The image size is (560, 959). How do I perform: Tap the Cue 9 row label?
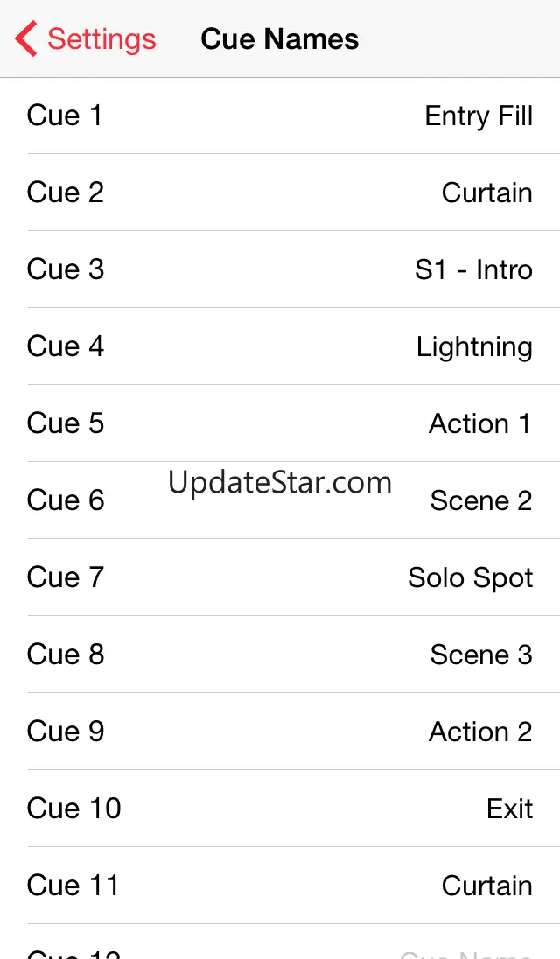pos(66,731)
